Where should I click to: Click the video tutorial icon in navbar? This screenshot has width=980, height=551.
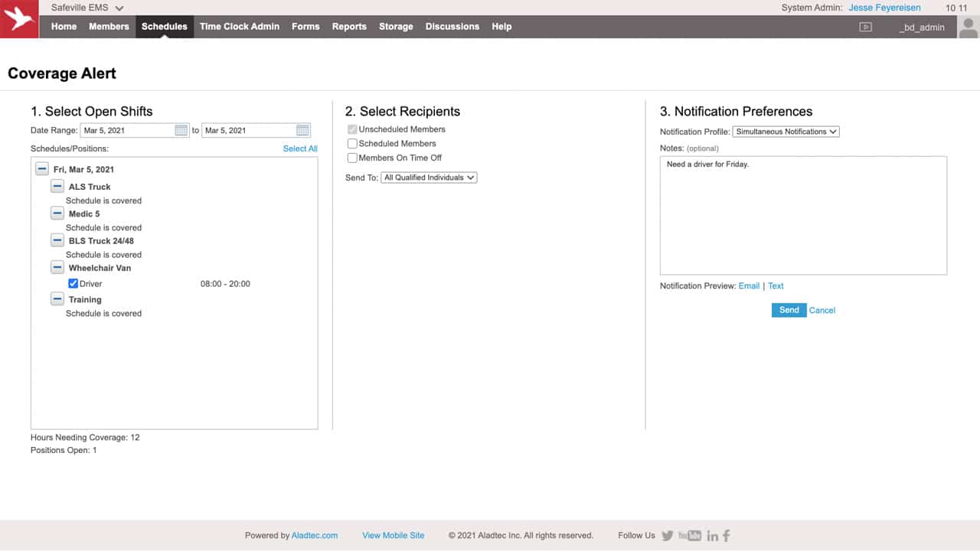pos(866,27)
